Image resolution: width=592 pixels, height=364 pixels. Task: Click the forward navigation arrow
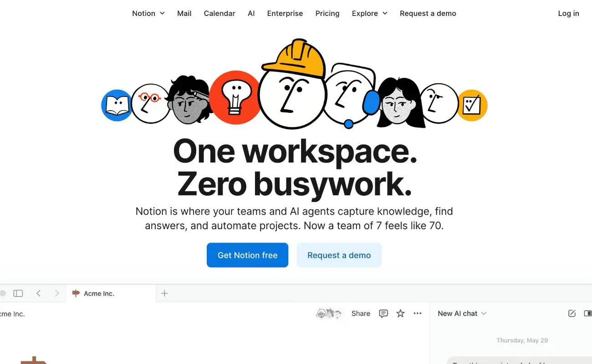[x=57, y=293]
